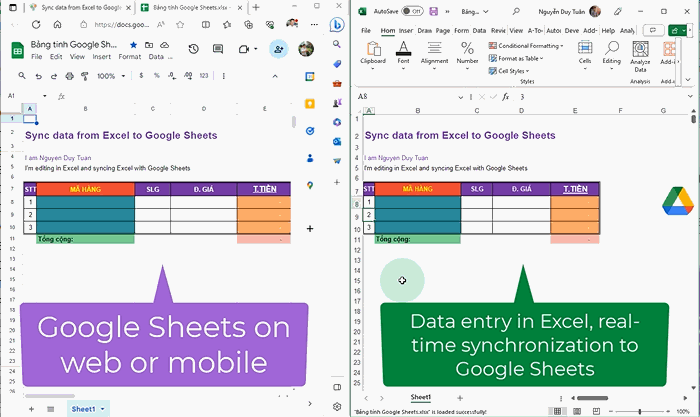Increase decimal places in Sheets toolbar
This screenshot has height=417, width=700.
pos(188,76)
